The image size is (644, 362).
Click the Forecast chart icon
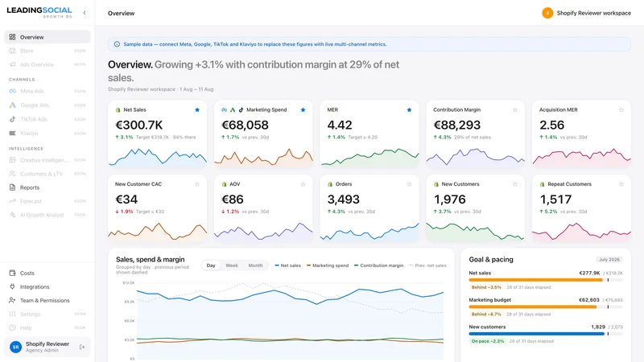coord(12,201)
